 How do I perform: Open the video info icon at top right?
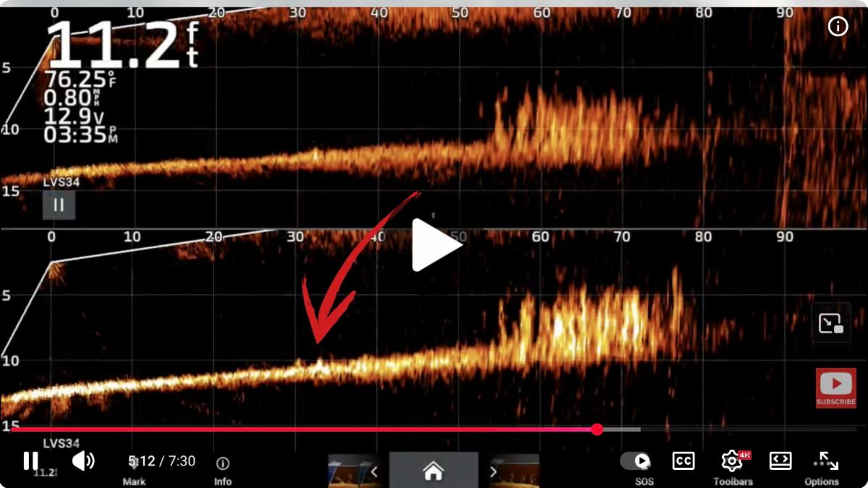(x=838, y=27)
